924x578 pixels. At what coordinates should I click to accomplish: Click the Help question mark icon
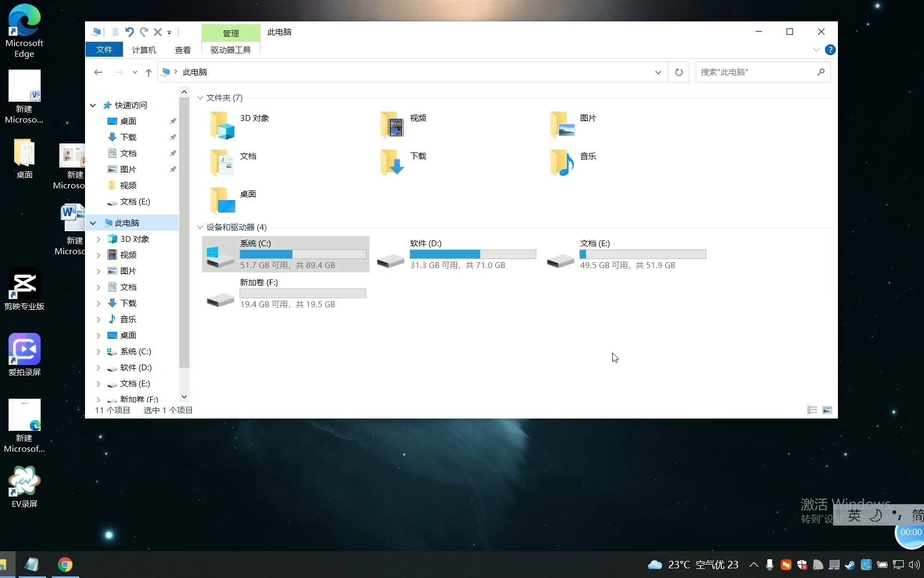(830, 50)
